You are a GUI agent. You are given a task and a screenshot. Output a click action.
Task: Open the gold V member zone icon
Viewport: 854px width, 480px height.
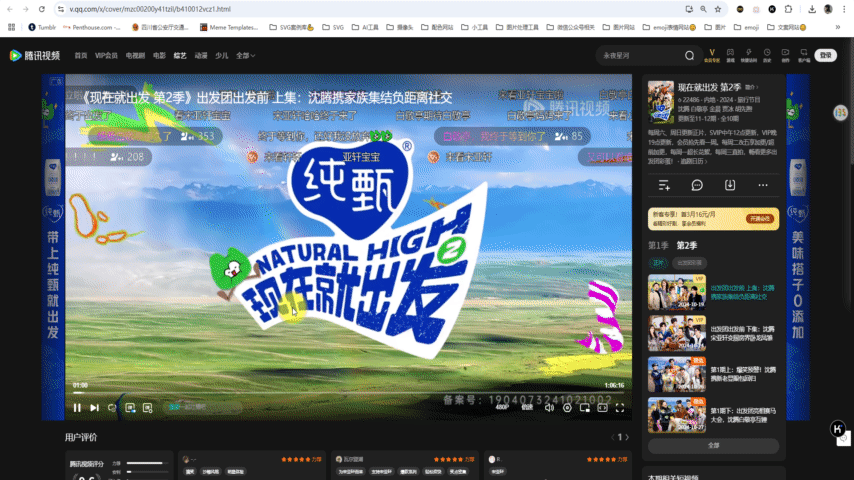point(712,55)
